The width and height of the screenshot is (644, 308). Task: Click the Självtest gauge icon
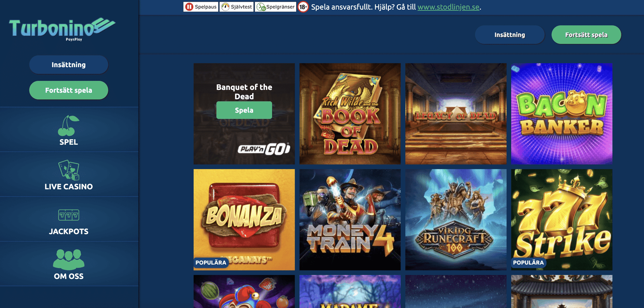tap(225, 7)
